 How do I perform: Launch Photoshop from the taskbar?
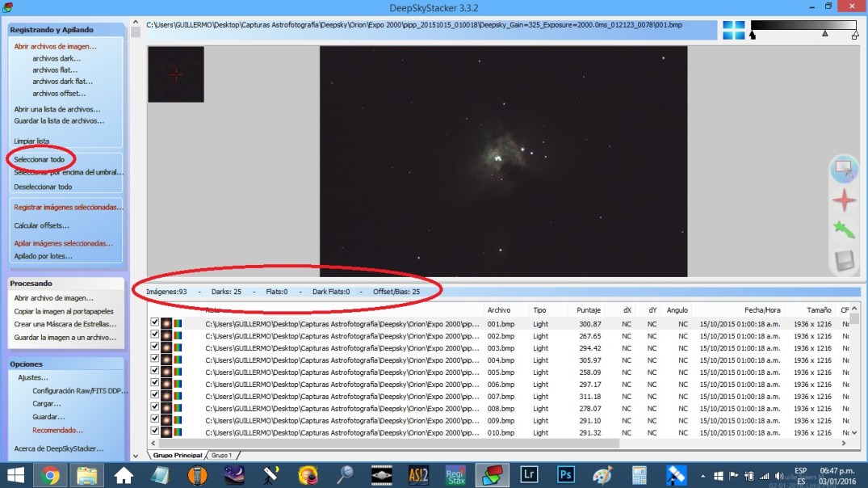click(x=565, y=475)
